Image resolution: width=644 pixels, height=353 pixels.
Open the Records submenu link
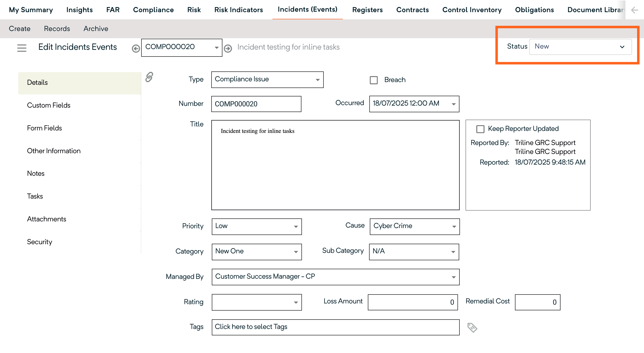pos(57,29)
